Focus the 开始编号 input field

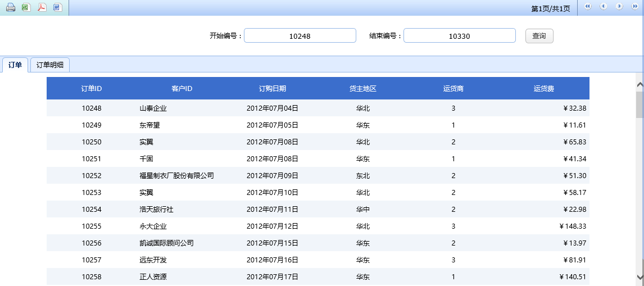(300, 36)
